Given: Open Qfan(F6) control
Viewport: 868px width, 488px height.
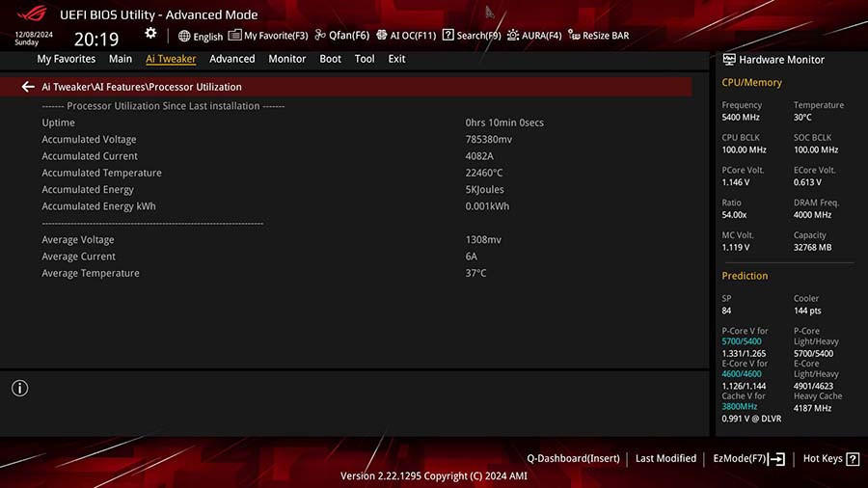Looking at the screenshot, I should tap(349, 36).
